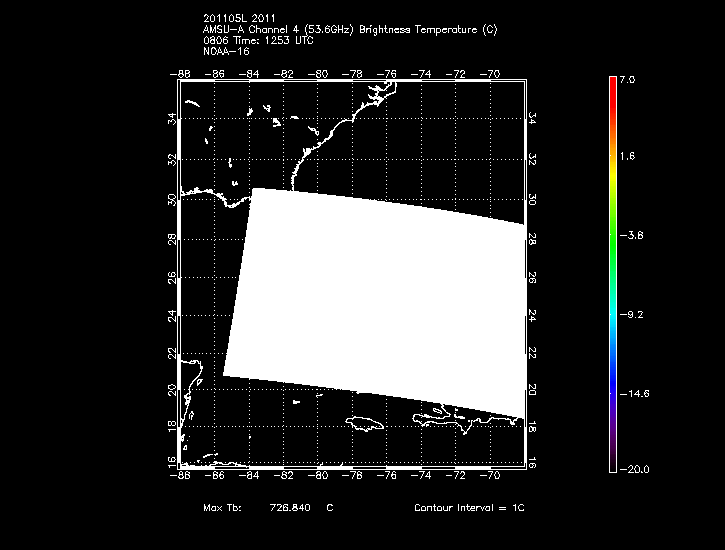Click the '16' latitude label on right axis
The width and height of the screenshot is (725, 550).
pyautogui.click(x=532, y=462)
